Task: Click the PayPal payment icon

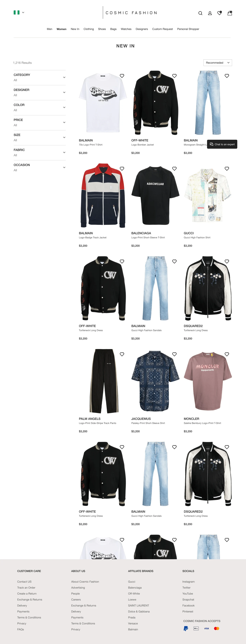Action: click(x=186, y=628)
